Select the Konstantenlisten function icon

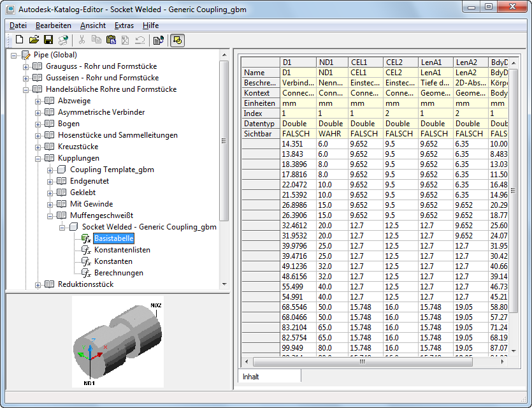click(x=86, y=250)
